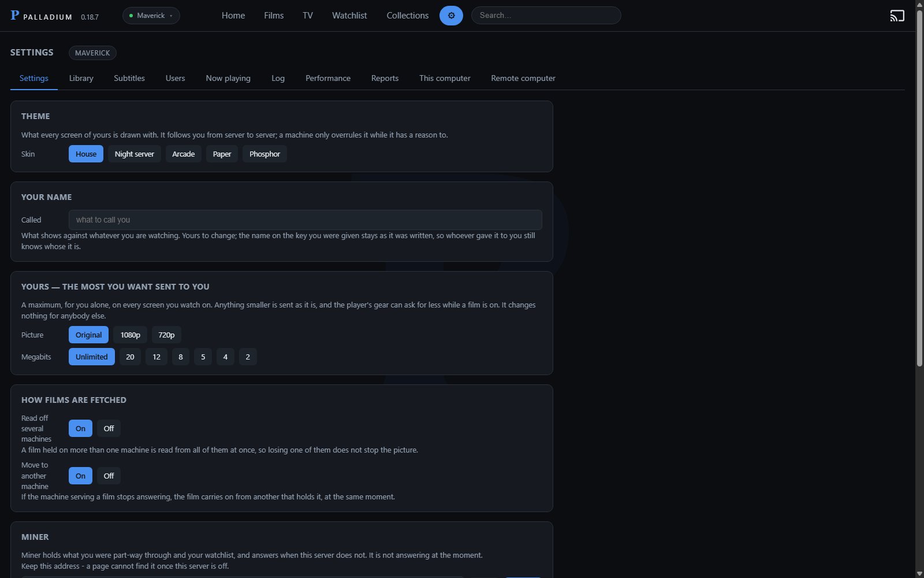Viewport: 924px width, 578px height.
Task: Select the Phosphor skin
Action: point(264,154)
